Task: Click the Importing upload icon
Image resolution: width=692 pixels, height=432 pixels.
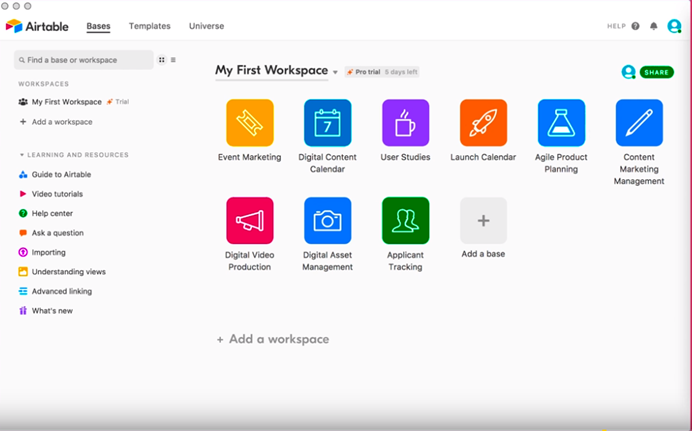Action: 23,252
